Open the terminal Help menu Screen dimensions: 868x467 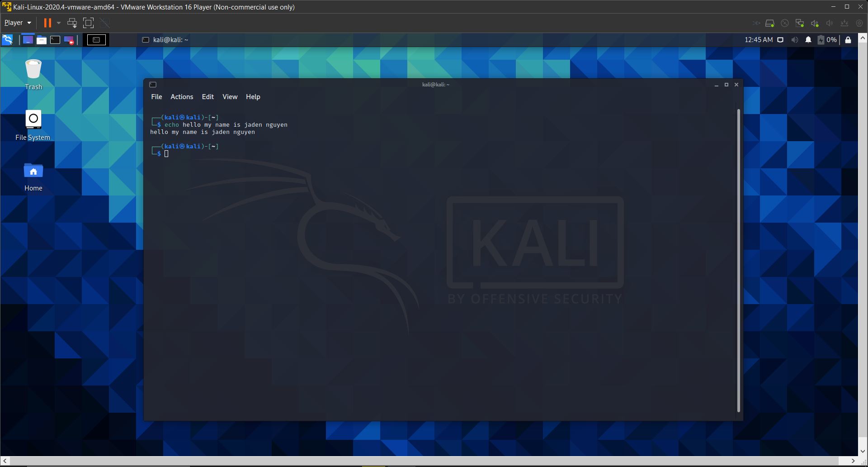pos(253,97)
